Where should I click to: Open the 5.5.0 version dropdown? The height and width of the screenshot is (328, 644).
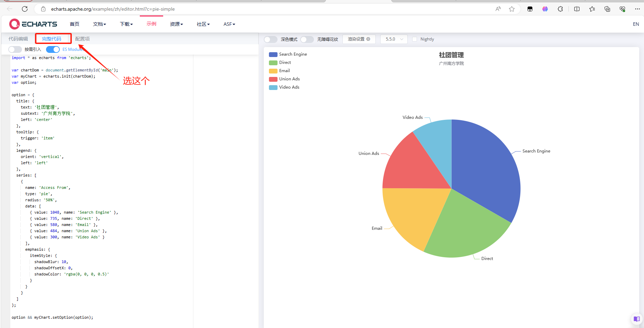[394, 39]
